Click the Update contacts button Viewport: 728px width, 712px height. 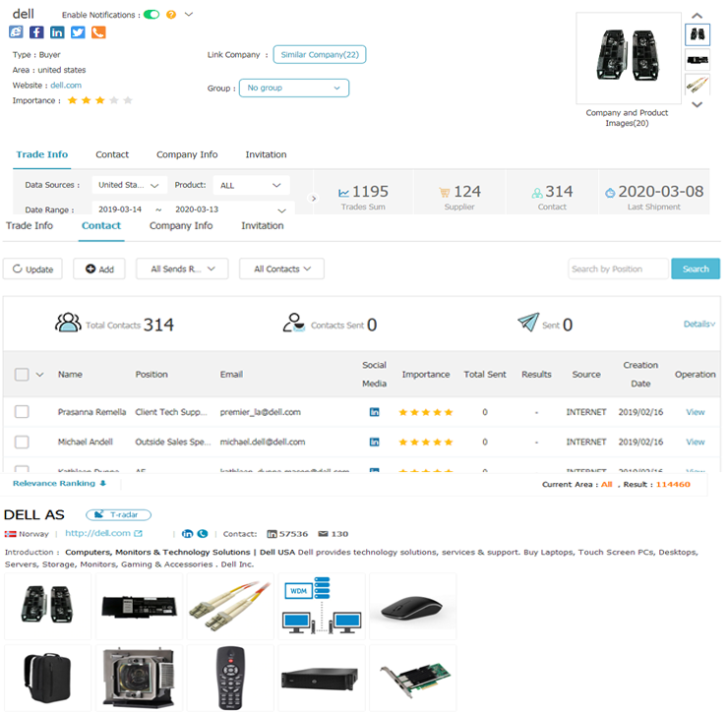pyautogui.click(x=32, y=268)
